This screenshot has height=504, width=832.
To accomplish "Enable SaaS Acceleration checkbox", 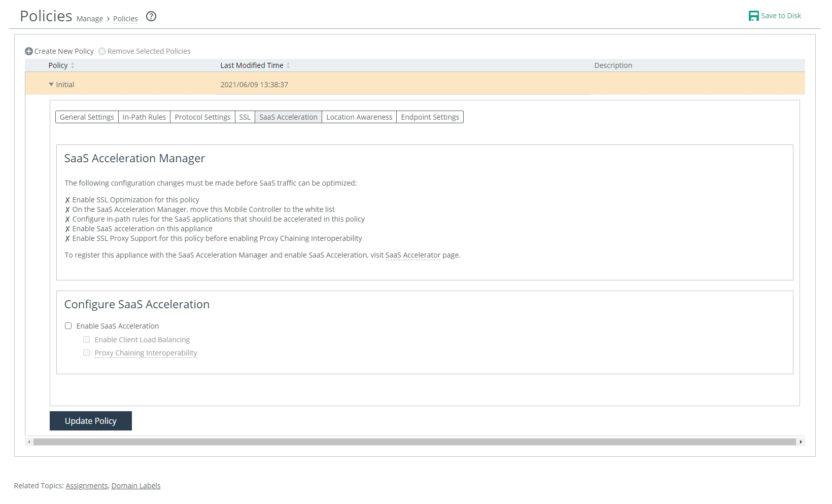I will [68, 326].
